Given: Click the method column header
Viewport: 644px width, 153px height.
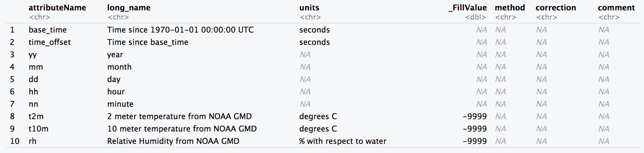Looking at the screenshot, I should (x=510, y=8).
